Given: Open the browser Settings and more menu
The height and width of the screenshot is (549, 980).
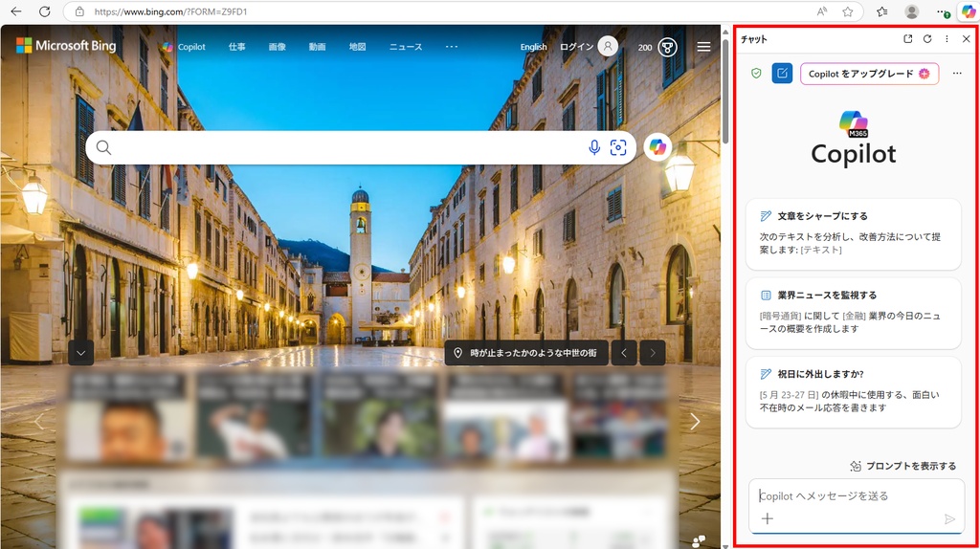Looking at the screenshot, I should tap(942, 11).
